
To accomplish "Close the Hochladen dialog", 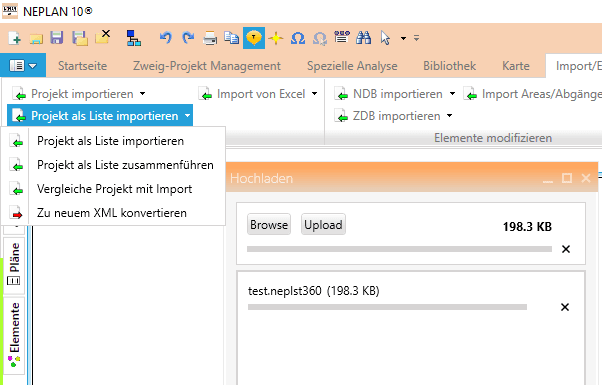I will point(586,178).
